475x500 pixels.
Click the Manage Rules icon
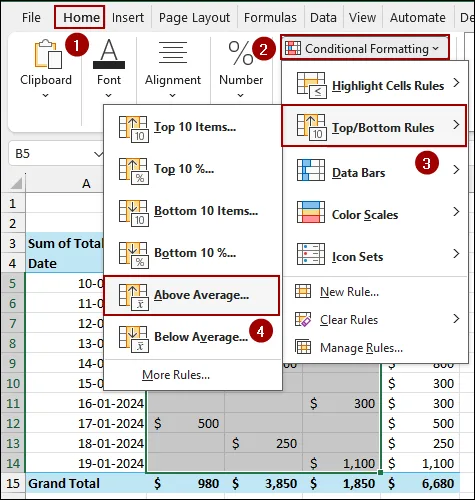point(303,347)
